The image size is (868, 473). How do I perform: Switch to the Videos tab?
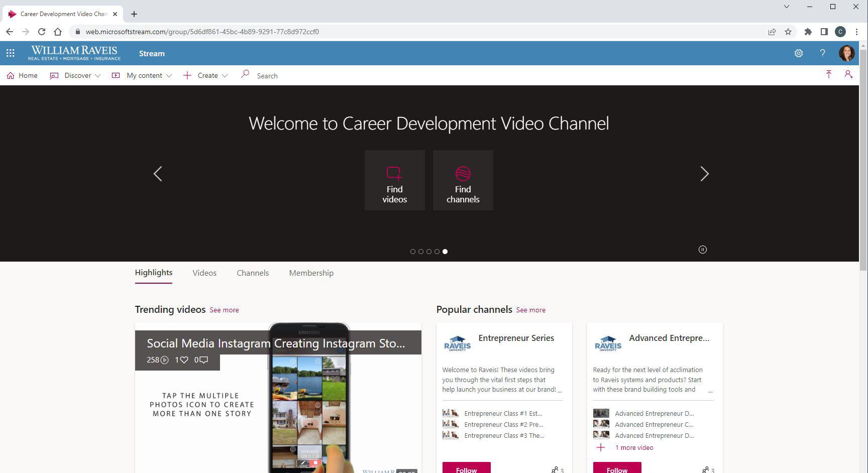[x=204, y=273]
